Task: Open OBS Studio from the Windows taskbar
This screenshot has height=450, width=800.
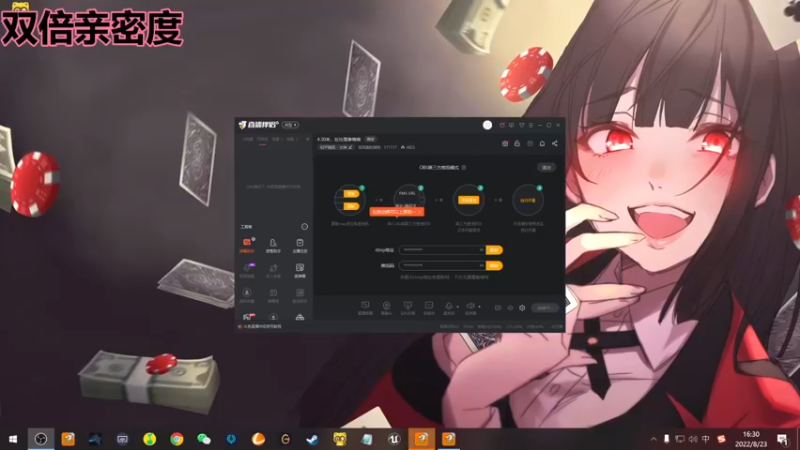Action: point(41,439)
